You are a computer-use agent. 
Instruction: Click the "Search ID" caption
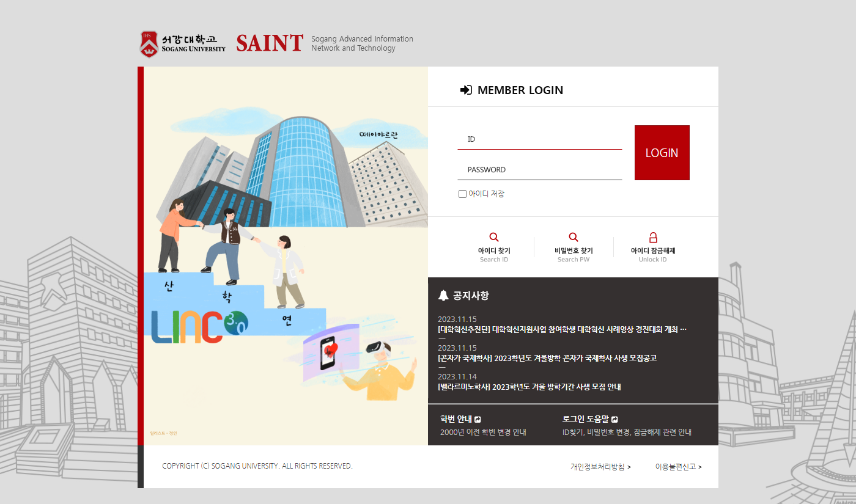click(494, 260)
